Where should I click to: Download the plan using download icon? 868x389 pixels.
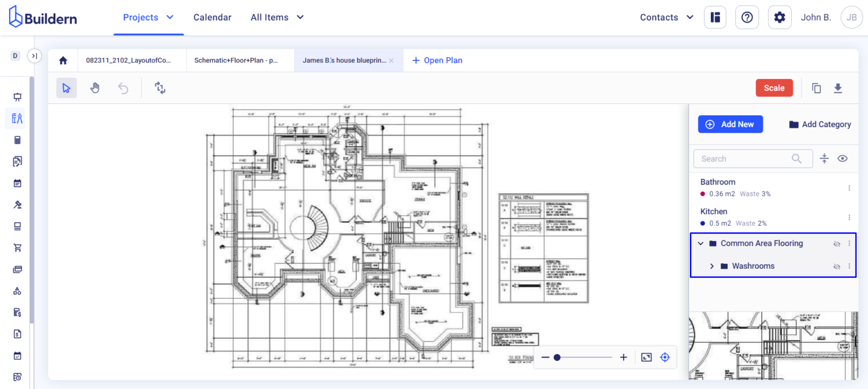838,88
